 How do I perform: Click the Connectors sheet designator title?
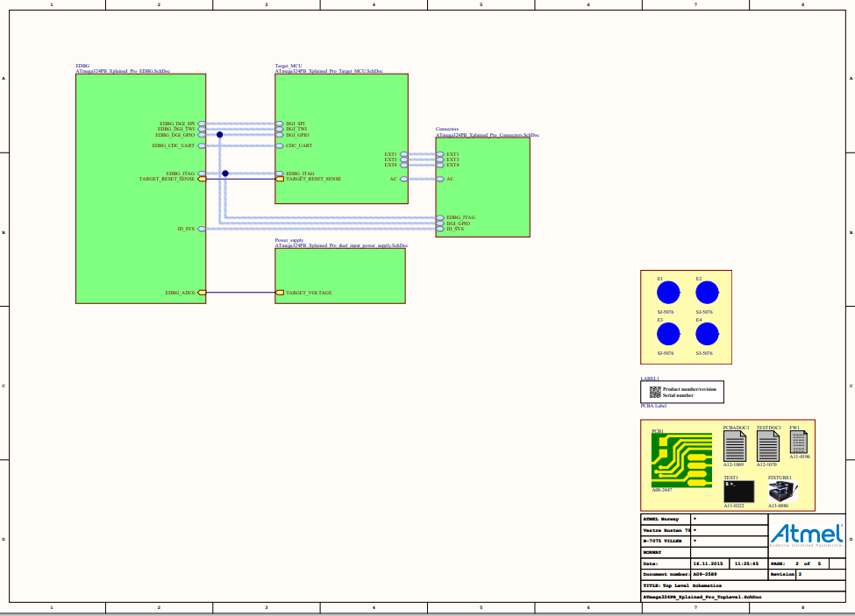pos(447,129)
